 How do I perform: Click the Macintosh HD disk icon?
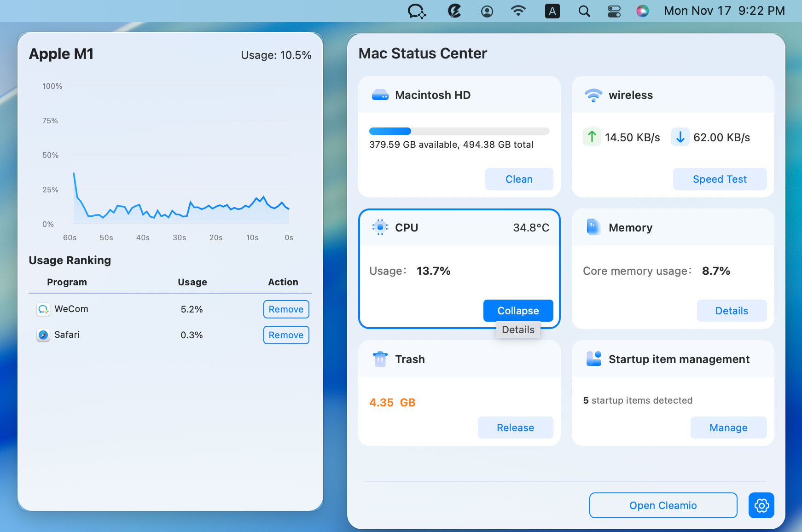(380, 95)
